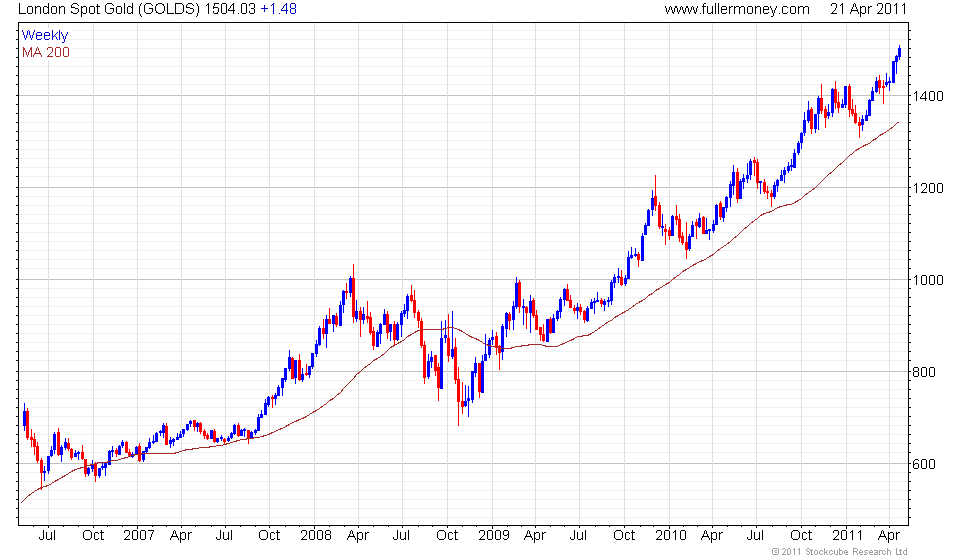Screen dimensions: 960x560
Task: Click the Oct label just before 2011
Action: (801, 536)
